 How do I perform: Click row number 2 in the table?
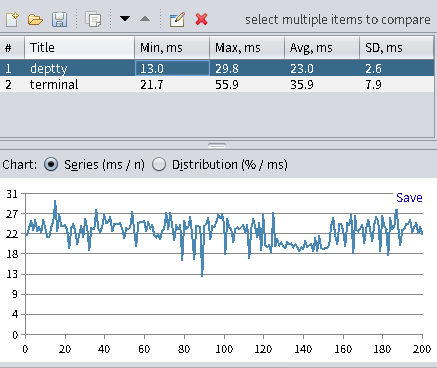pyautogui.click(x=8, y=85)
